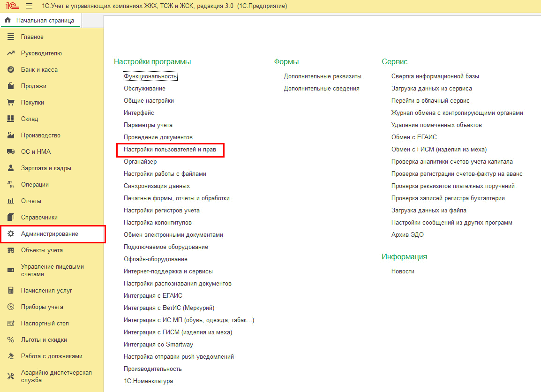Click the Администрирование gear icon

(11, 234)
